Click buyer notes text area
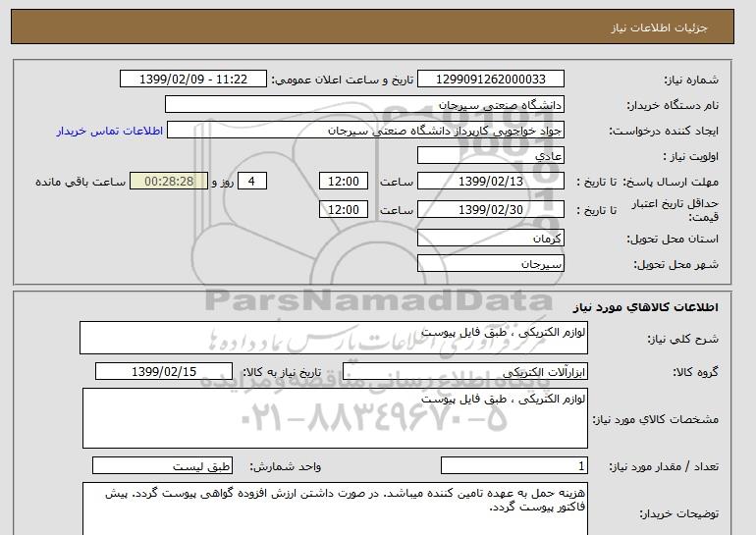Screen dimensions: 756x535 tap(335, 508)
